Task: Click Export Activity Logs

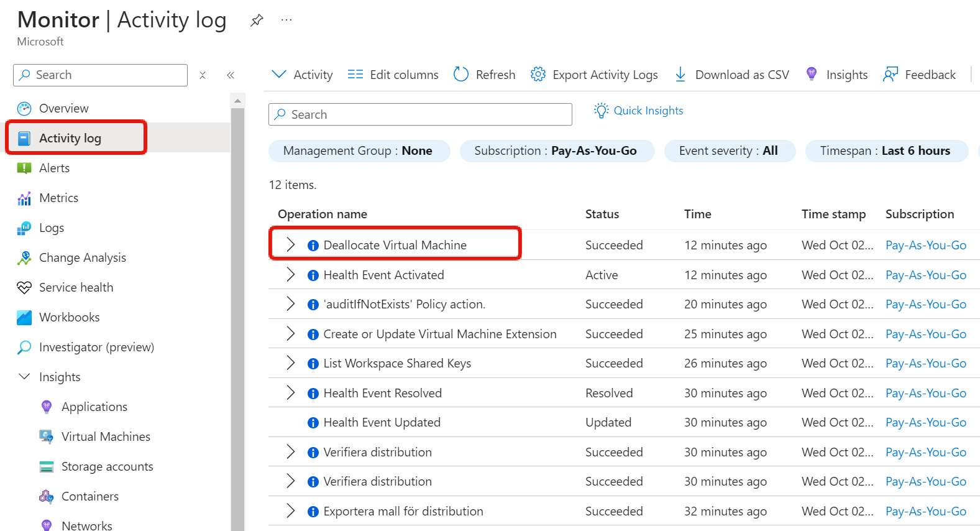Action: [594, 75]
